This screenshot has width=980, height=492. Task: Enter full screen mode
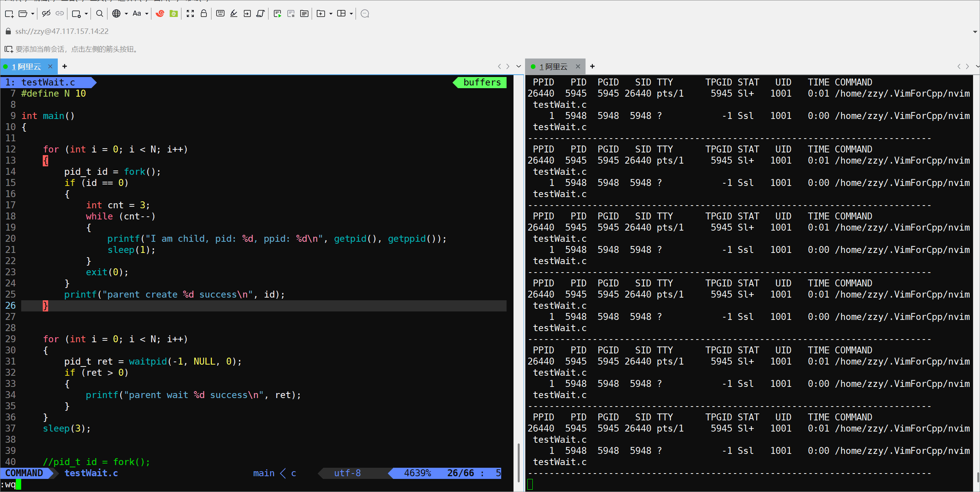coord(190,14)
